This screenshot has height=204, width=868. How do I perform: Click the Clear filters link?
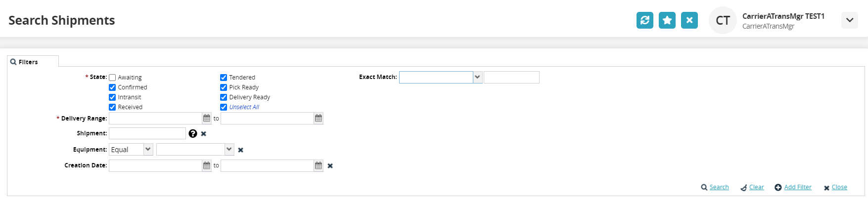coord(756,187)
